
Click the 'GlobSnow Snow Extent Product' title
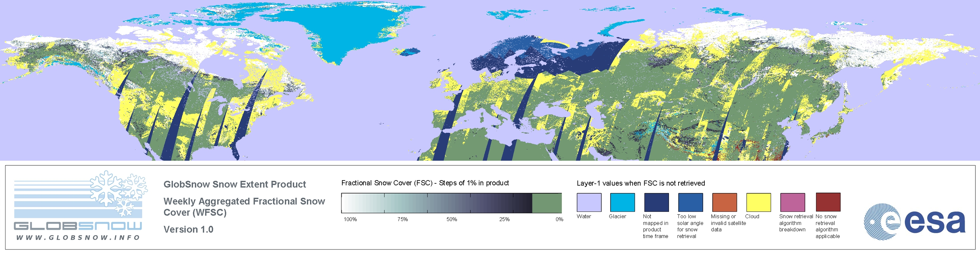[235, 184]
